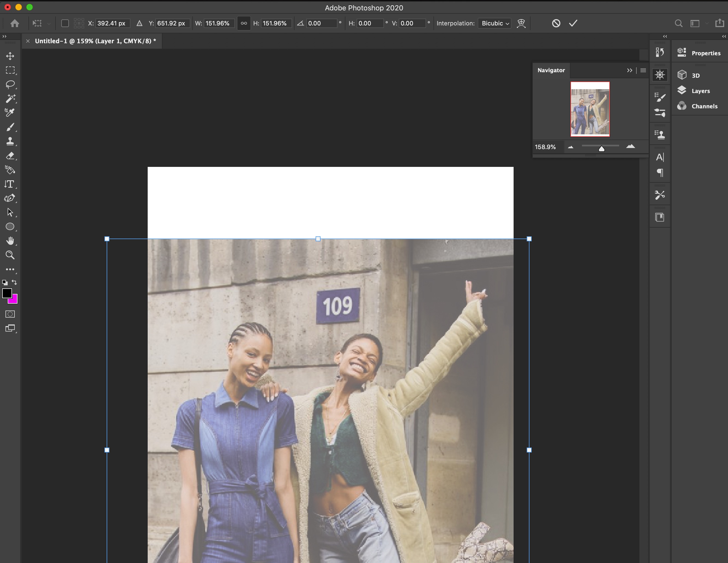Toggle the reference point checkbox
The width and height of the screenshot is (728, 563).
(x=65, y=23)
